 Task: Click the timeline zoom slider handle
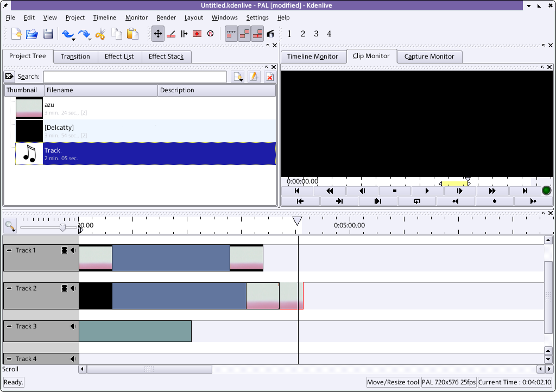pyautogui.click(x=62, y=227)
